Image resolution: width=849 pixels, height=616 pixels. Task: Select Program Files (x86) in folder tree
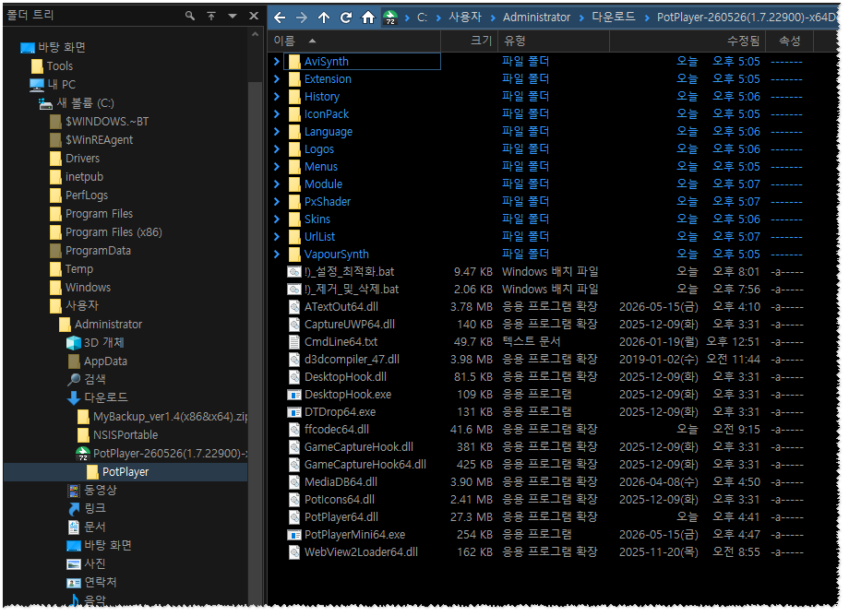[x=114, y=232]
